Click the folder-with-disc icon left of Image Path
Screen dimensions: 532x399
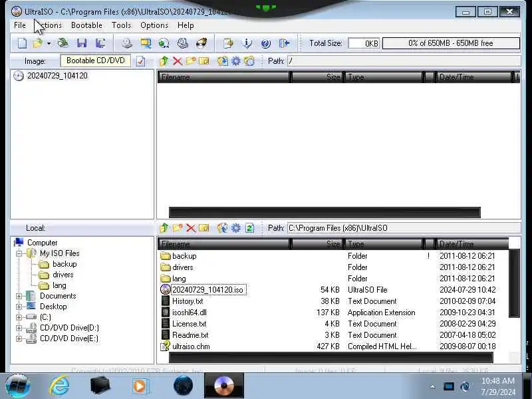[x=249, y=61]
